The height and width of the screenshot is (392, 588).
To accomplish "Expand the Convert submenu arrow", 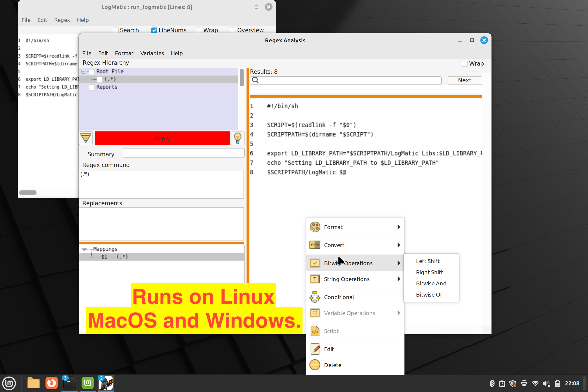I will coord(398,245).
